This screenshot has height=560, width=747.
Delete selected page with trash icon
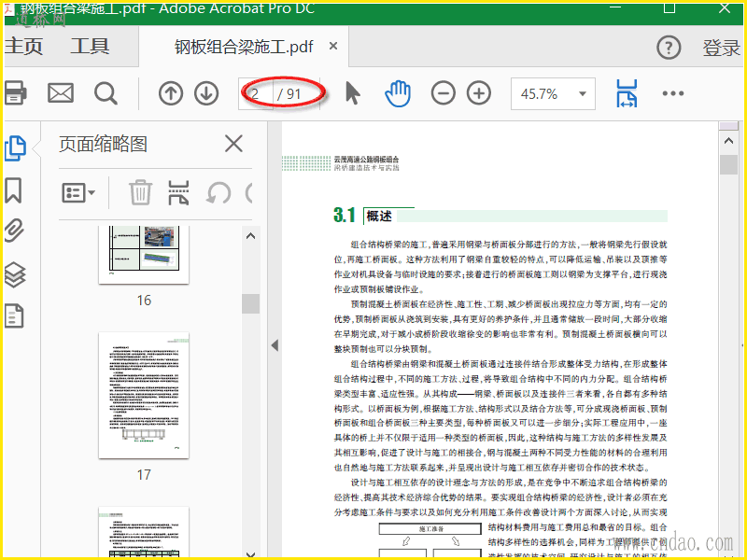coord(140,192)
